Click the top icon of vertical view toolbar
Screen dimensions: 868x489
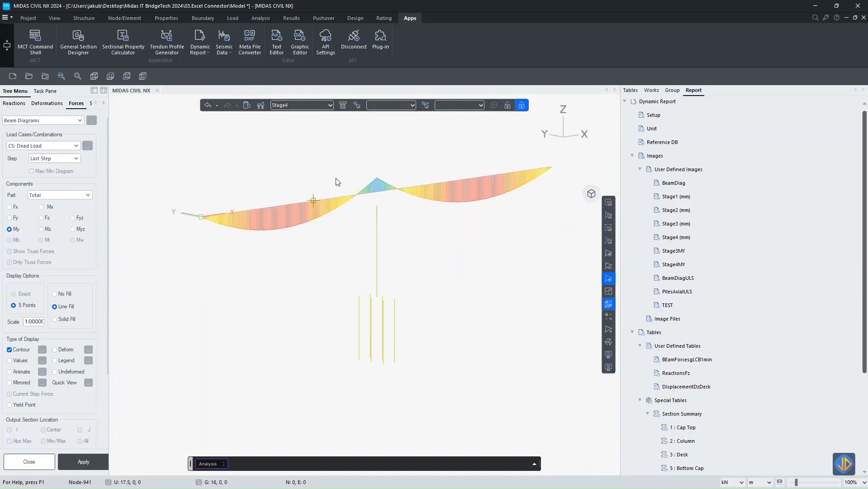608,202
